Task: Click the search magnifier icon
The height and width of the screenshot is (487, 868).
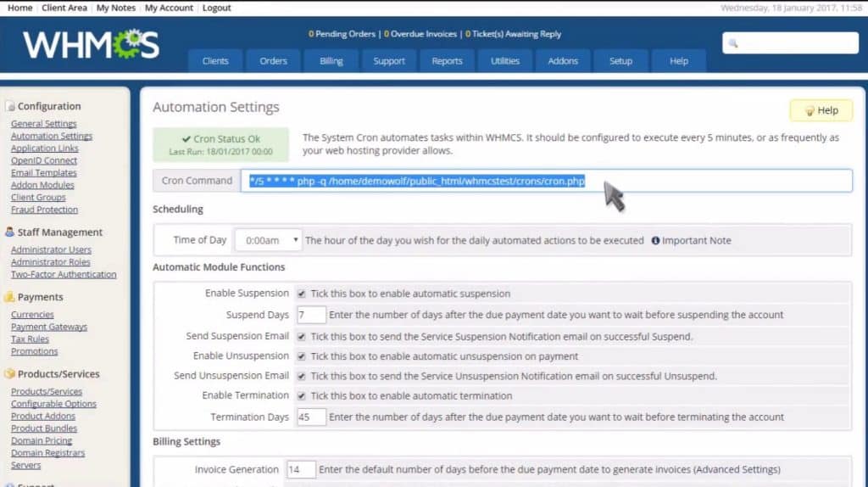Action: click(733, 43)
